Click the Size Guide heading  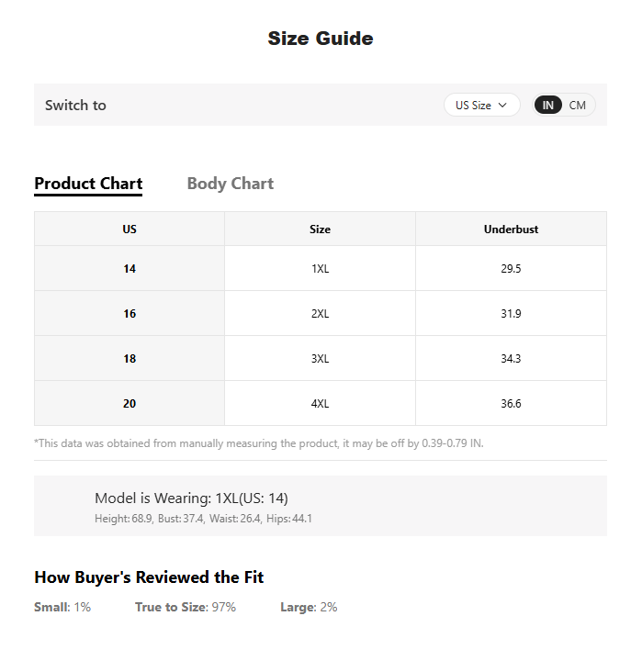click(x=321, y=39)
